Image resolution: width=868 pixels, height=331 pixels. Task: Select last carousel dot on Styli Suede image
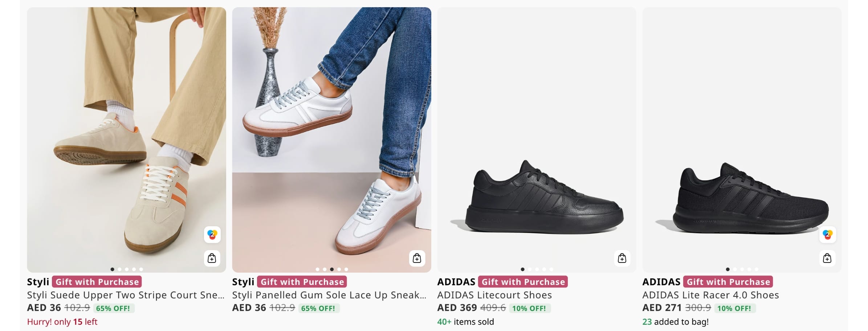(x=141, y=269)
